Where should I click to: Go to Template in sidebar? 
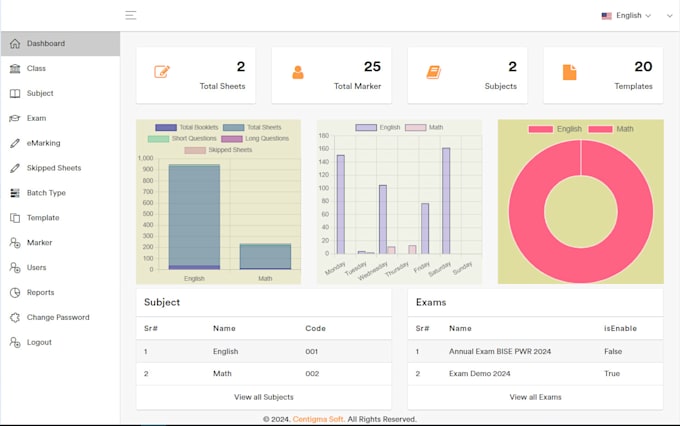click(x=60, y=218)
